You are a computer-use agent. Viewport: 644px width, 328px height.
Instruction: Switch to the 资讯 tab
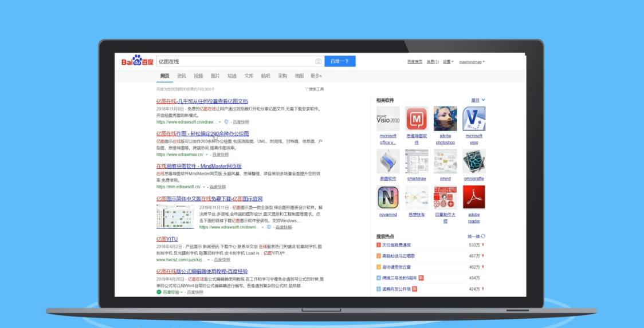182,76
